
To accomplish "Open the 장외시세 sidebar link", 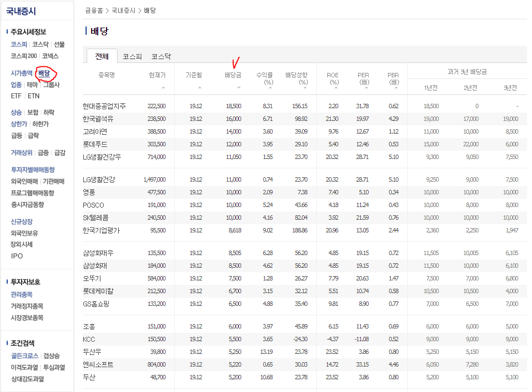I will 22,245.
